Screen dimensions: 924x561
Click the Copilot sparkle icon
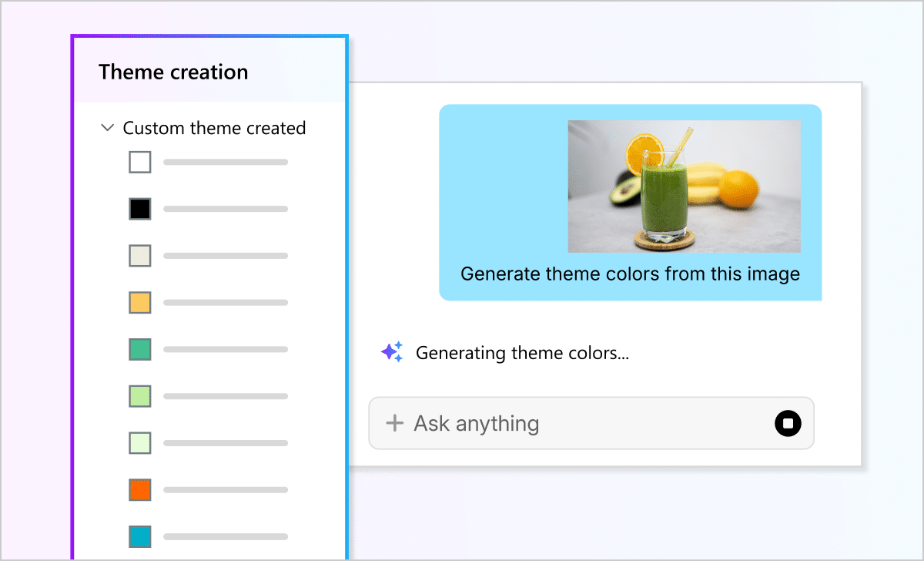(391, 352)
